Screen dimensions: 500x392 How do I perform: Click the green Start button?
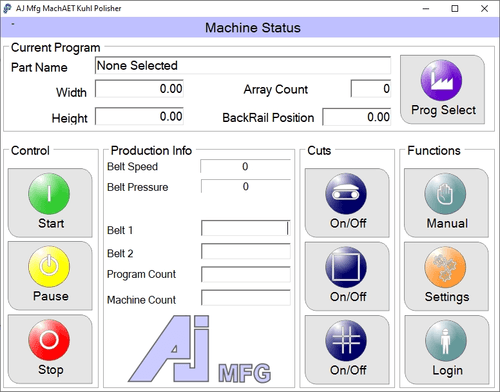click(50, 203)
